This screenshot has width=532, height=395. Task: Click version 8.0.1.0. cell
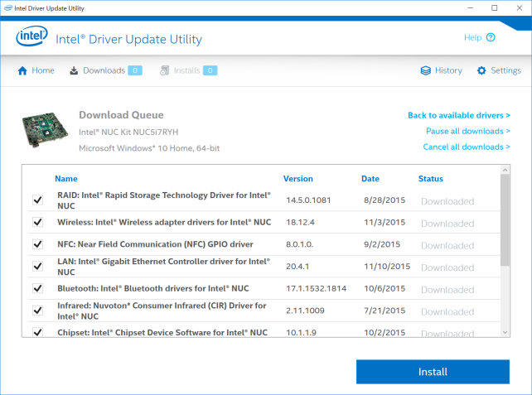click(x=300, y=244)
